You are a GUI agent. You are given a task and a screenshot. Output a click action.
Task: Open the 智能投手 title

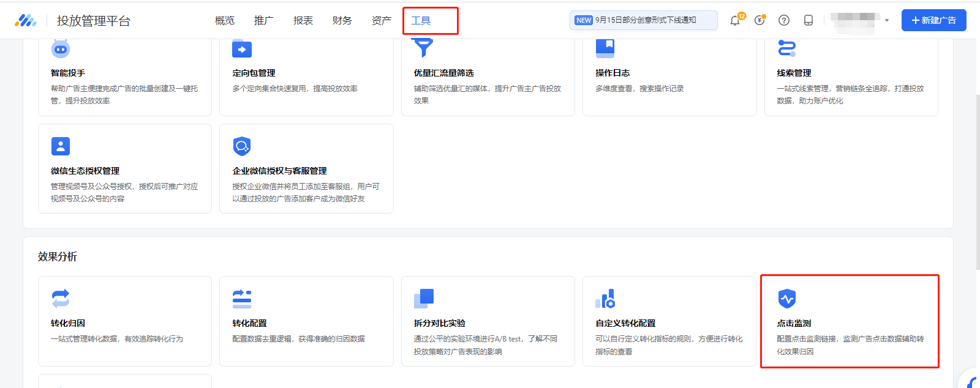point(68,73)
